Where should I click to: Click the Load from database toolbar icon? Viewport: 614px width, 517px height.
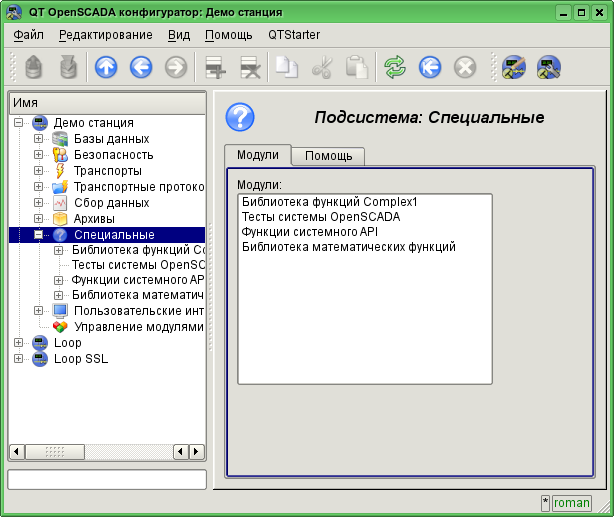[34, 67]
